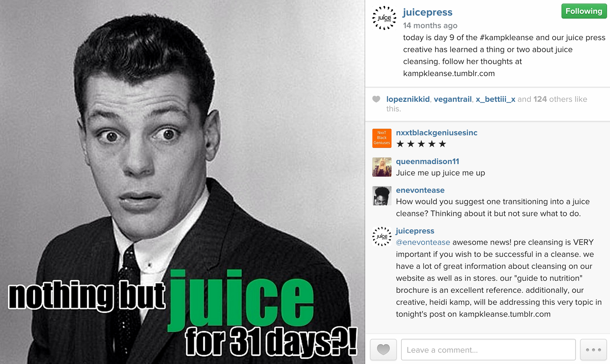
Task: Toggle the green Following button
Action: (x=584, y=11)
